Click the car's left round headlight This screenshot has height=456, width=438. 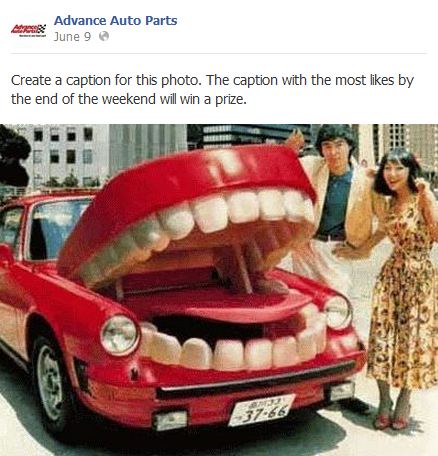click(x=119, y=335)
